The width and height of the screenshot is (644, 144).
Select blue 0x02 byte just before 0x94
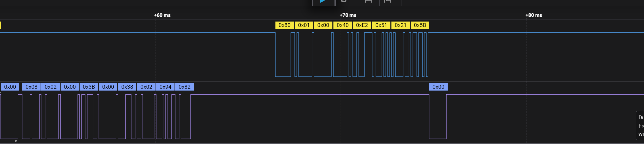click(146, 87)
